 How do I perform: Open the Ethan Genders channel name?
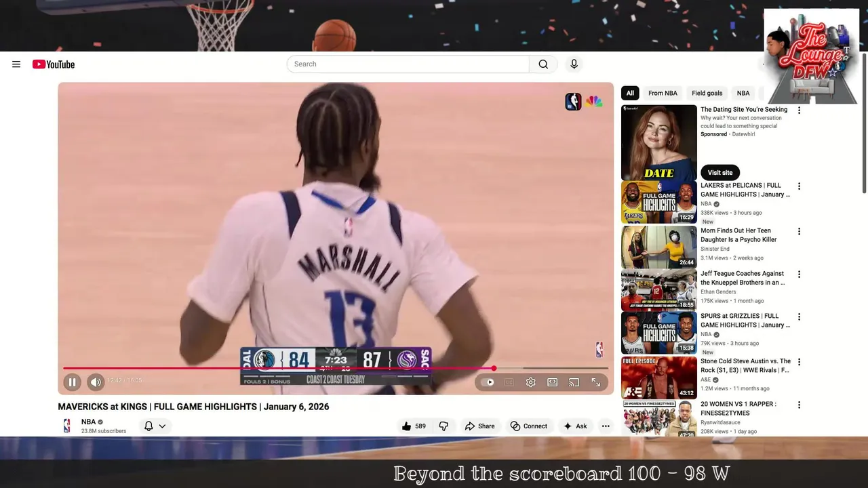(718, 292)
